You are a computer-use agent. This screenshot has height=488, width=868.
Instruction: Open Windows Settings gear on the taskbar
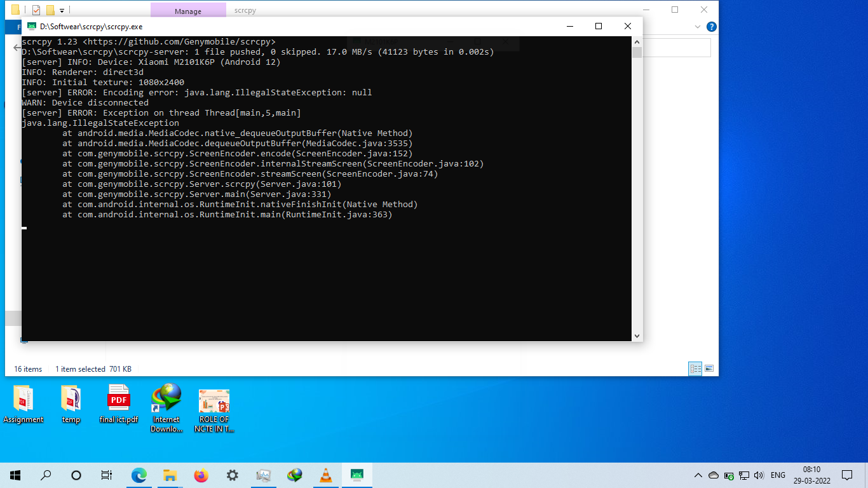(232, 475)
